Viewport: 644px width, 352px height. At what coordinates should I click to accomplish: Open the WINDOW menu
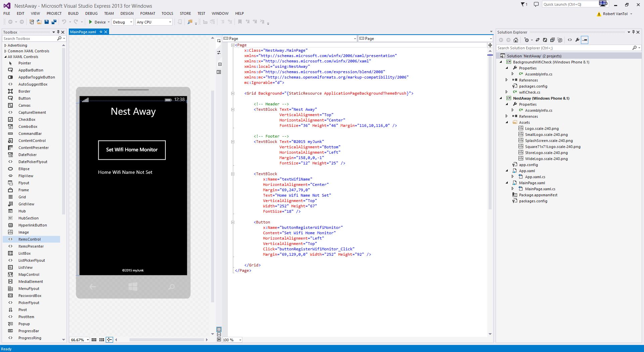click(220, 13)
